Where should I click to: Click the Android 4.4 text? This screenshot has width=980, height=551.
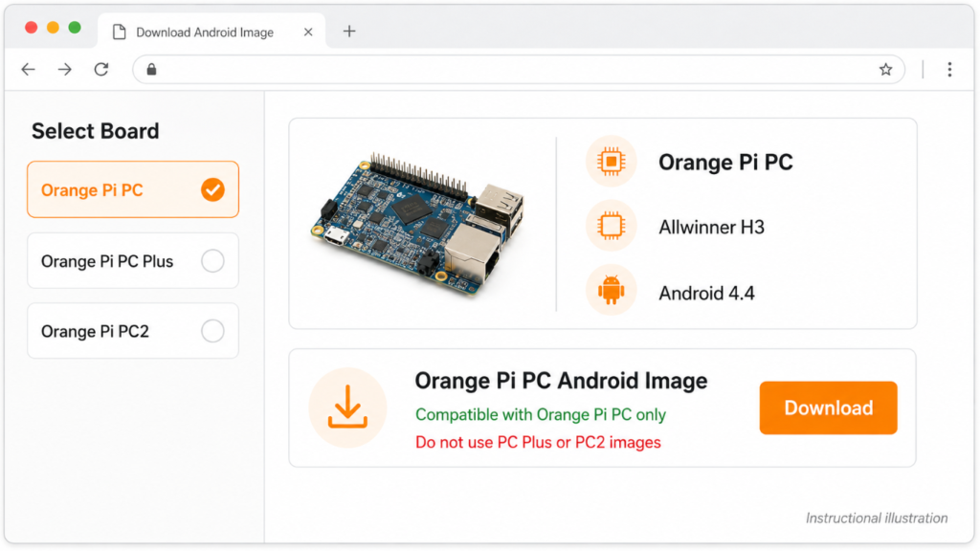click(706, 293)
